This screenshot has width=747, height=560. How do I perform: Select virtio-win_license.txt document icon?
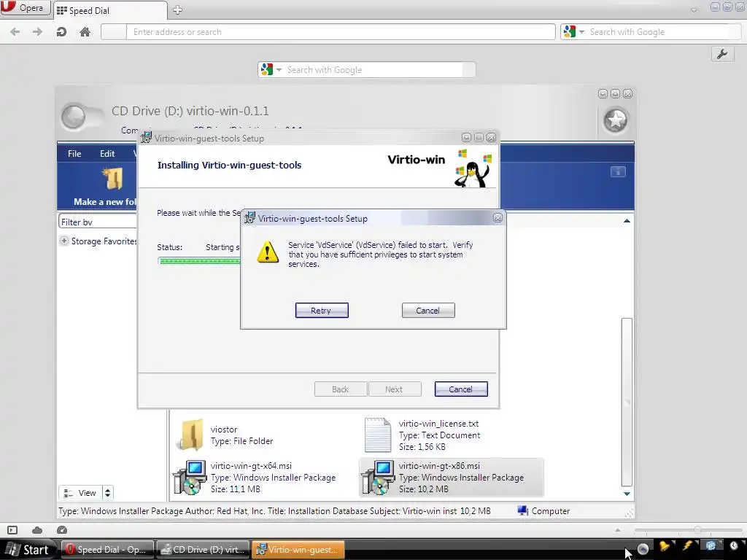pos(378,435)
